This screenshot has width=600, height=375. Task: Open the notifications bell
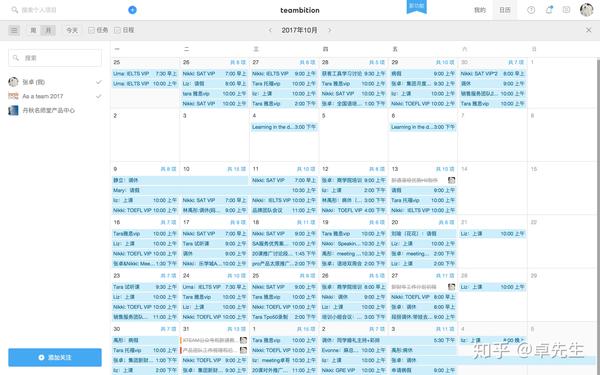point(549,10)
